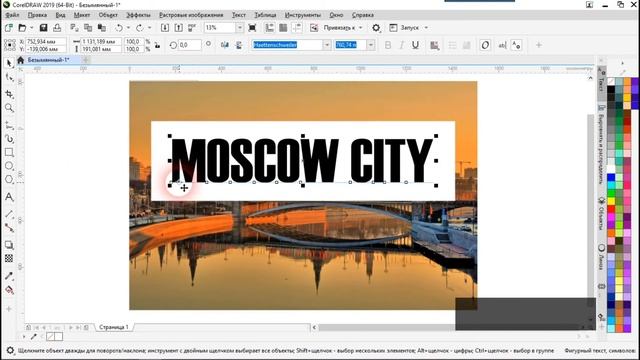Expand the Redo history dropdown arrow
Screen dimensions: 640x360
(149, 28)
